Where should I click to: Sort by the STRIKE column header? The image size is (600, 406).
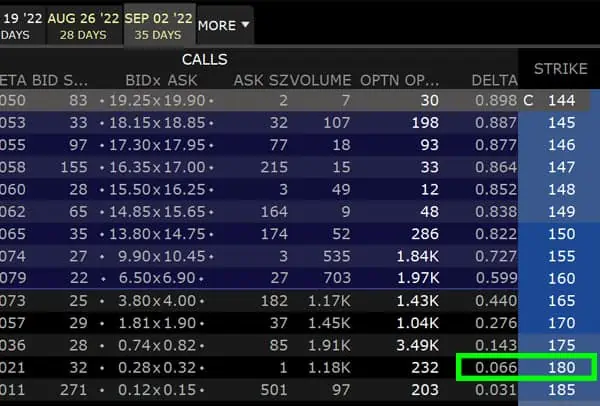coord(560,69)
